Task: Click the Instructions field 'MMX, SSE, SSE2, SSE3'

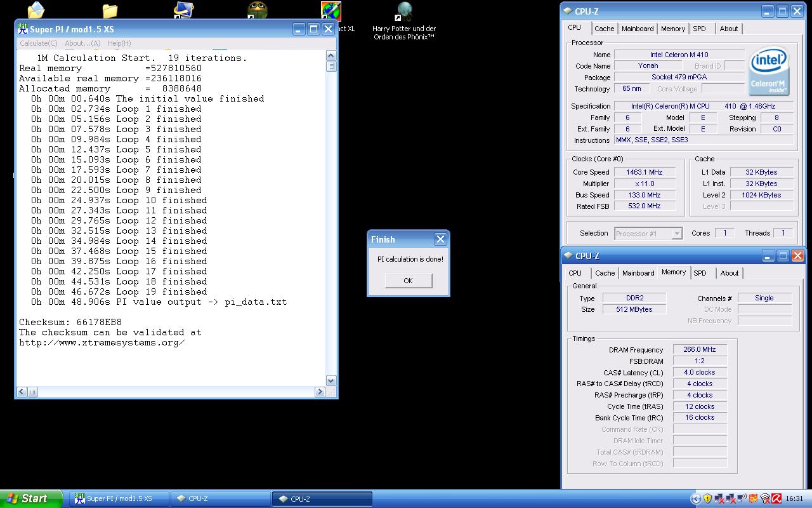Action: tap(704, 140)
